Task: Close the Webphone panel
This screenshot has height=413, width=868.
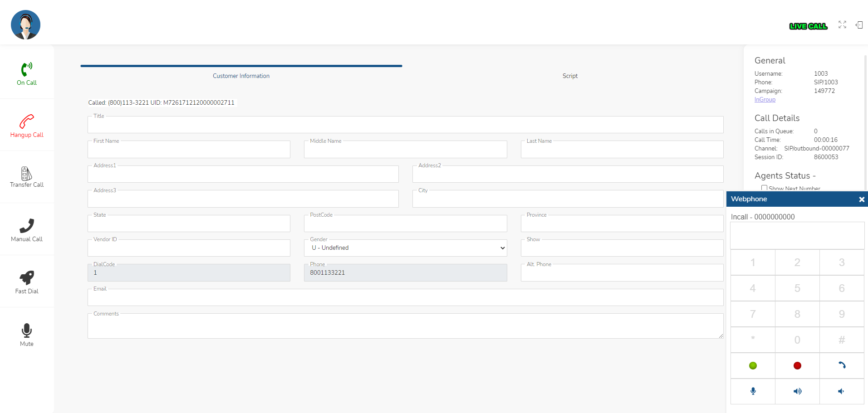Action: pyautogui.click(x=861, y=199)
